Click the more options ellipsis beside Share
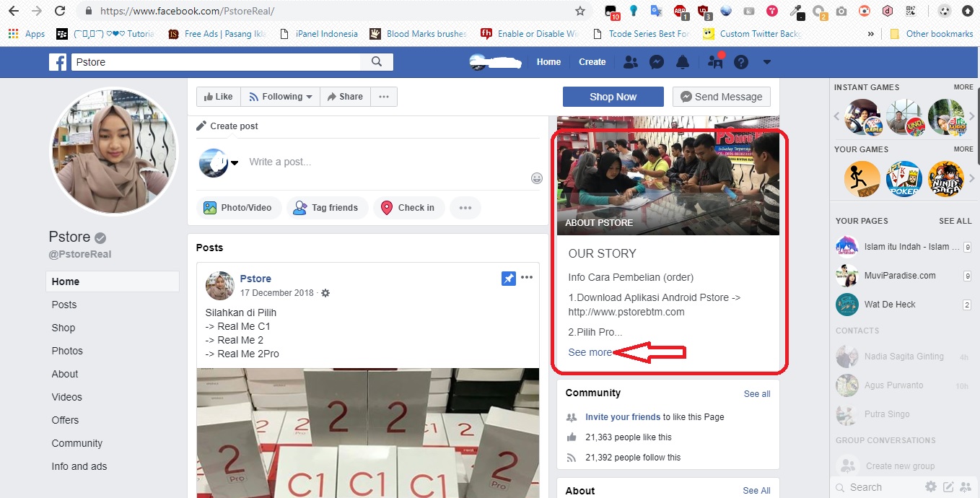Viewport: 980px width, 498px height. pos(384,97)
